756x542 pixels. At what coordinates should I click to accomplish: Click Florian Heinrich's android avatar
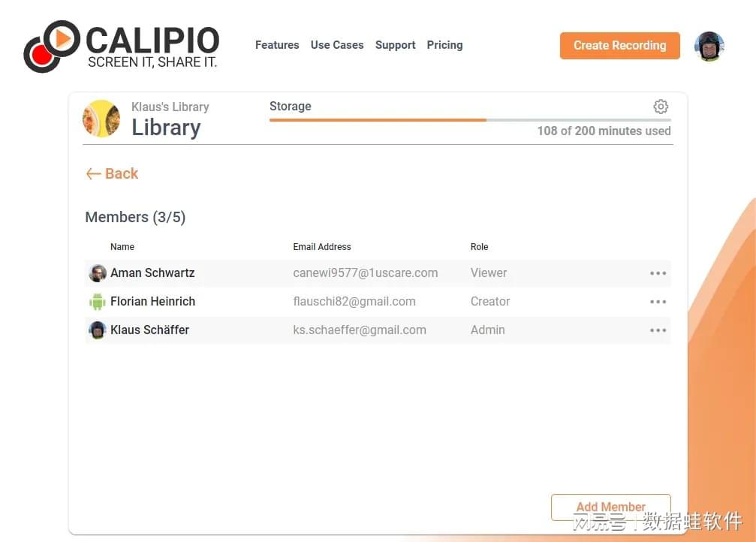pos(98,302)
